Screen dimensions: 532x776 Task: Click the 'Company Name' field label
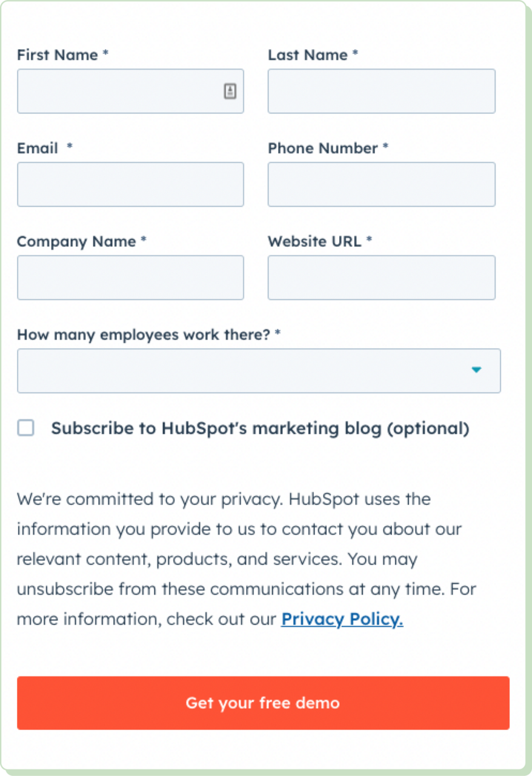(76, 242)
